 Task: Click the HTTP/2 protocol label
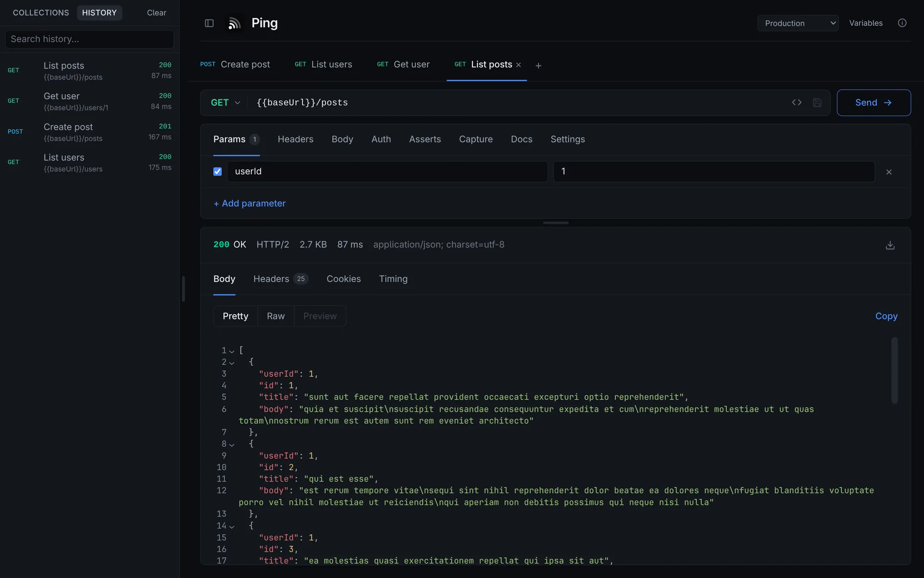pyautogui.click(x=273, y=245)
